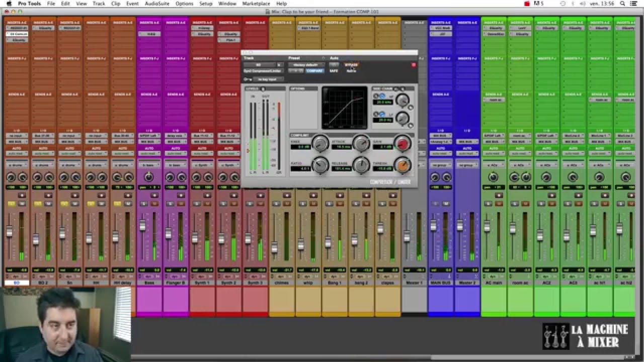Click the left pan knob on MAIN BUS

435,177
